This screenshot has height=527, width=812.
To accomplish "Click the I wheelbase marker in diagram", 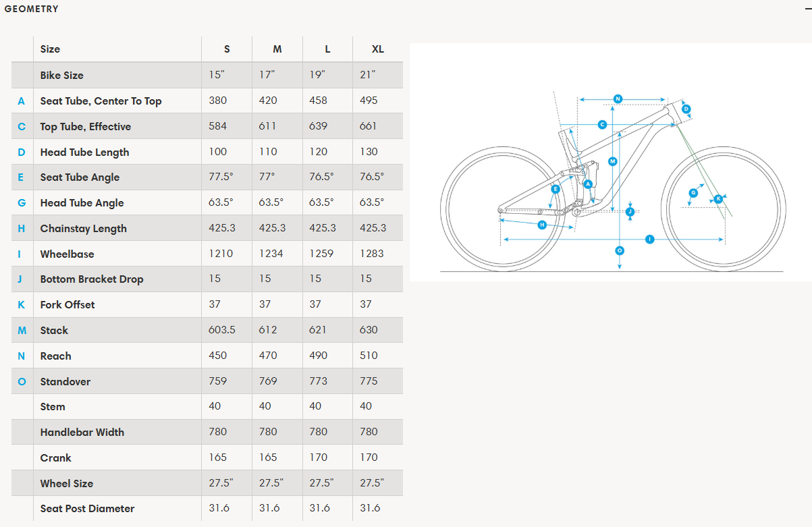I will click(x=650, y=239).
